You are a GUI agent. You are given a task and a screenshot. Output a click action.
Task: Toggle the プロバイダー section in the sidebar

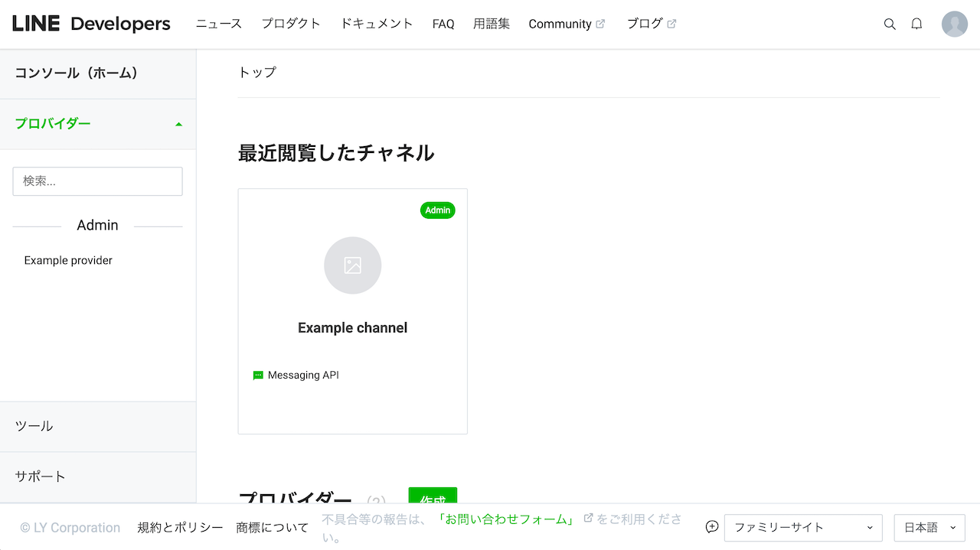click(x=53, y=123)
